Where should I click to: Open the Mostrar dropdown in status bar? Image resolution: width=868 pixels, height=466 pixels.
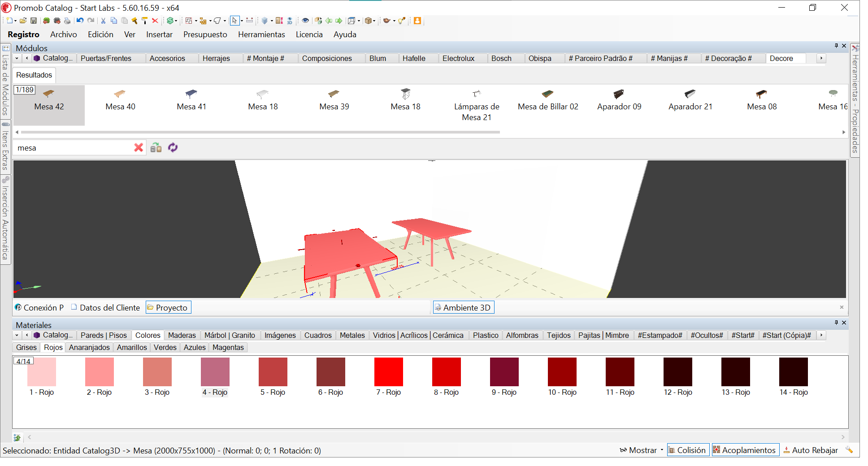pyautogui.click(x=642, y=450)
